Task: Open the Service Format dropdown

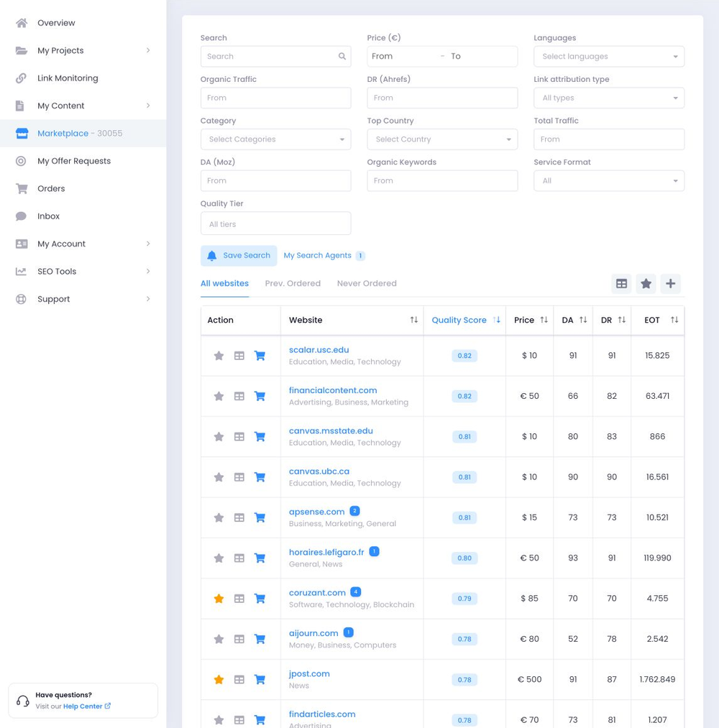Action: point(609,180)
